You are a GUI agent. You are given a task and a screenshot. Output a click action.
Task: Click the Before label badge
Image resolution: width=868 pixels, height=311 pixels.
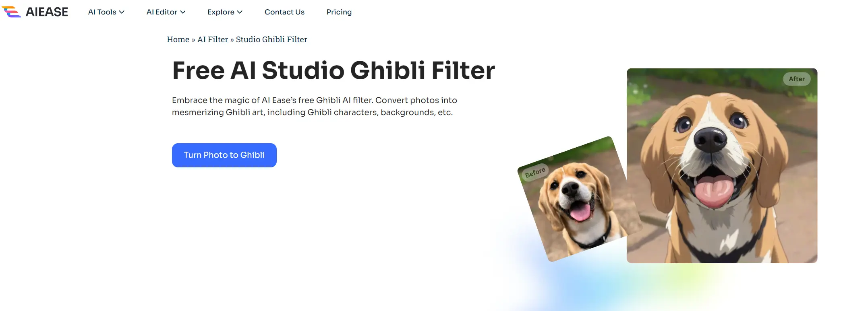[x=535, y=173]
